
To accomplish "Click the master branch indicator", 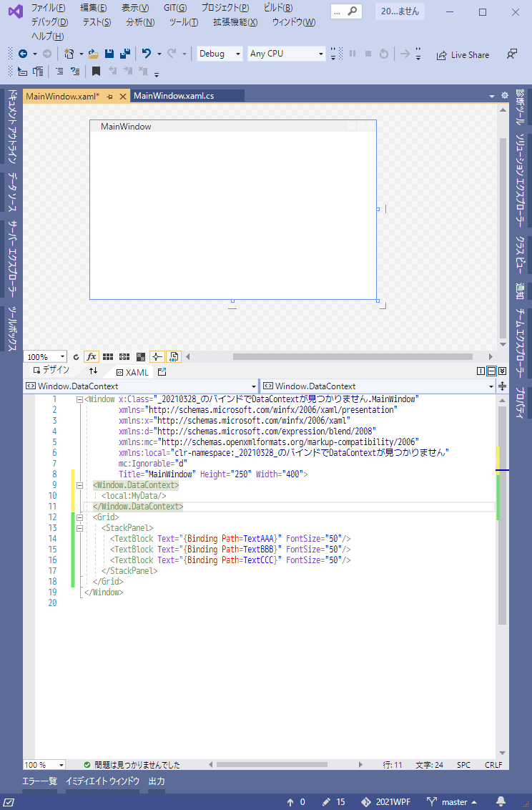I will pos(451,801).
